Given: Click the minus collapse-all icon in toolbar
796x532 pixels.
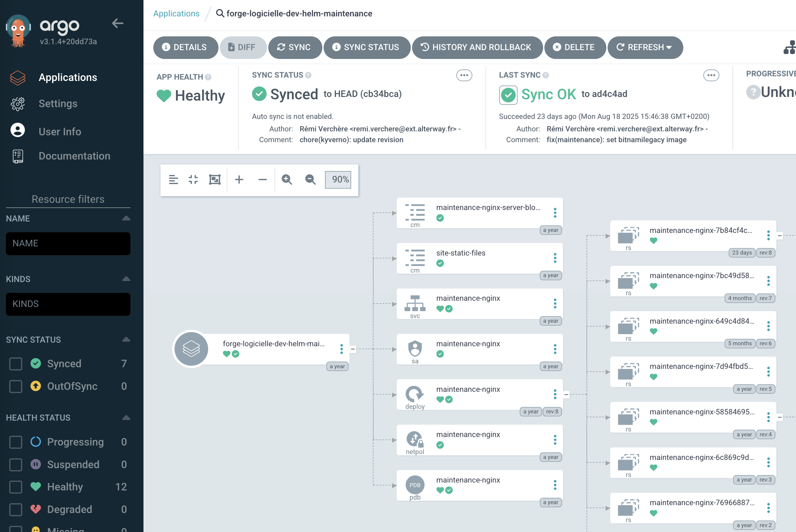Looking at the screenshot, I should (x=262, y=180).
